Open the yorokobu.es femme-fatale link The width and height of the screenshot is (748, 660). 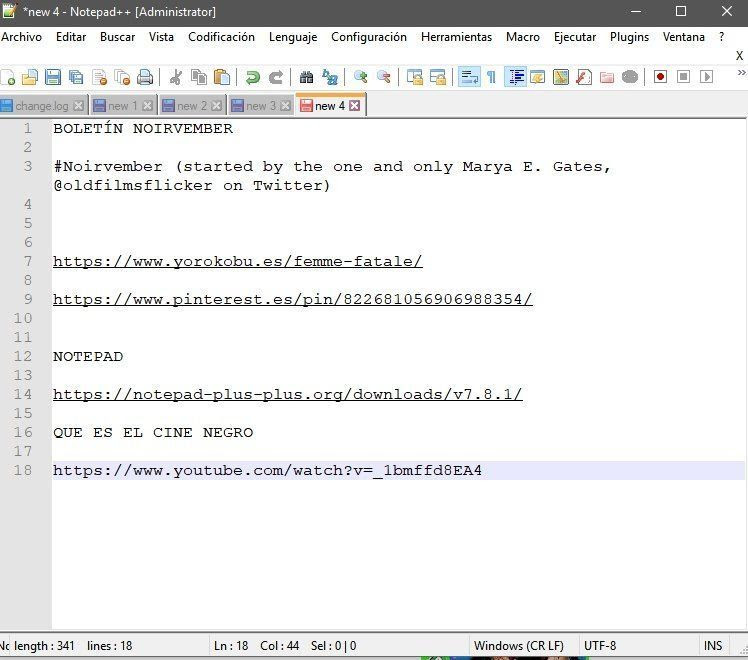pyautogui.click(x=238, y=261)
